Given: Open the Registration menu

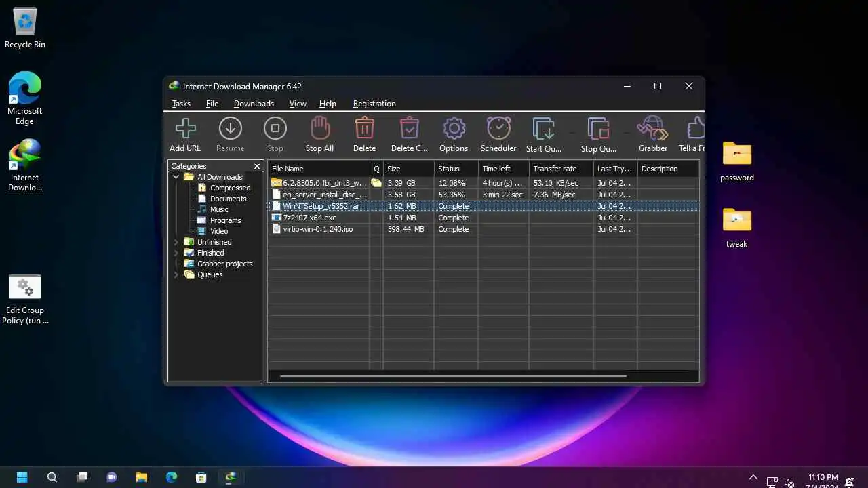Looking at the screenshot, I should click(374, 104).
